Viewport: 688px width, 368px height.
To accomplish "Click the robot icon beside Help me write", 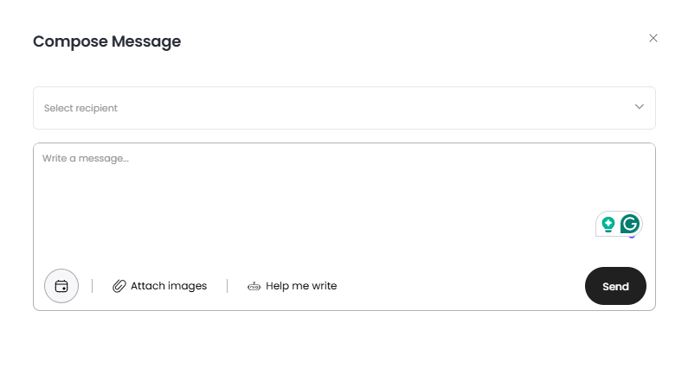I will [254, 286].
